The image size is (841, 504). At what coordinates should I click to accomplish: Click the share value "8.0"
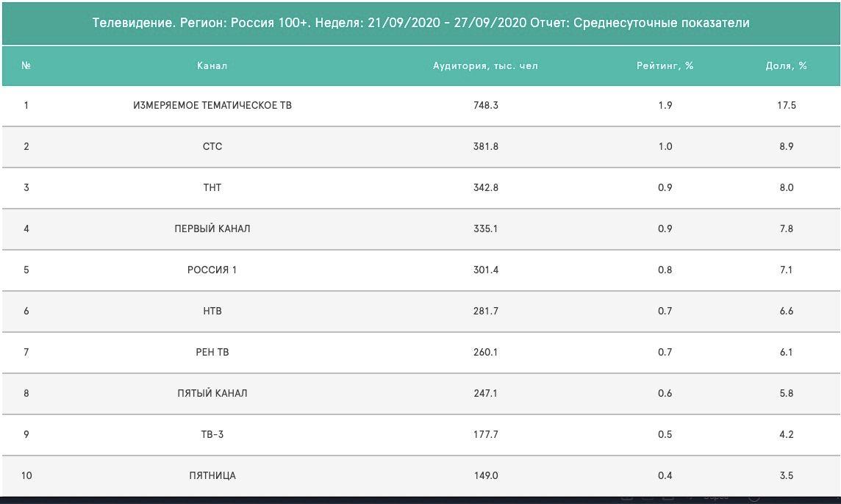coord(787,187)
